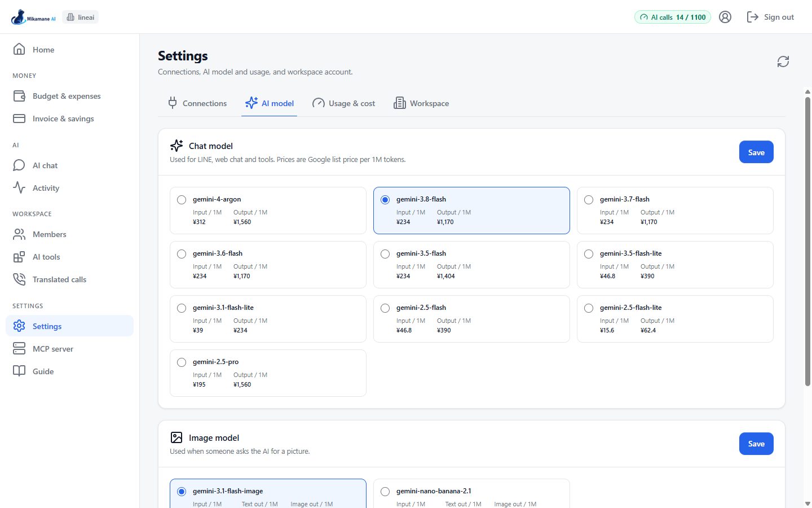The image size is (812, 508).
Task: Click the Members people icon
Action: click(x=19, y=234)
